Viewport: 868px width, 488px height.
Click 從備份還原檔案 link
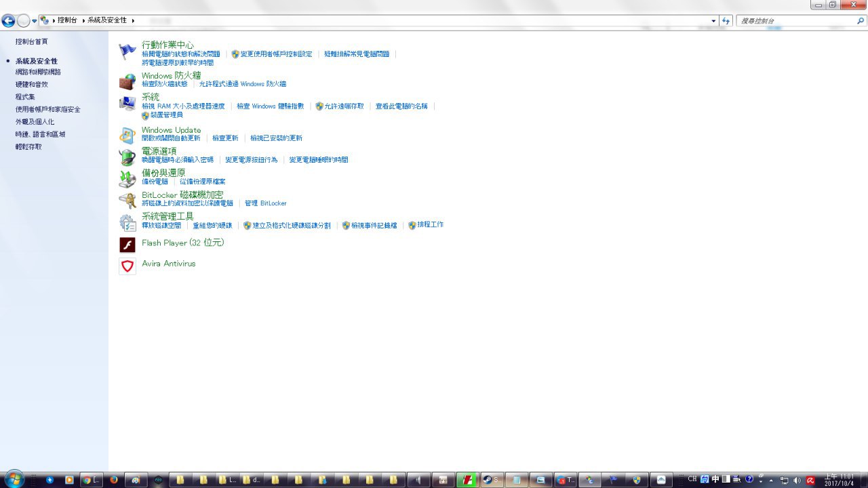(203, 182)
